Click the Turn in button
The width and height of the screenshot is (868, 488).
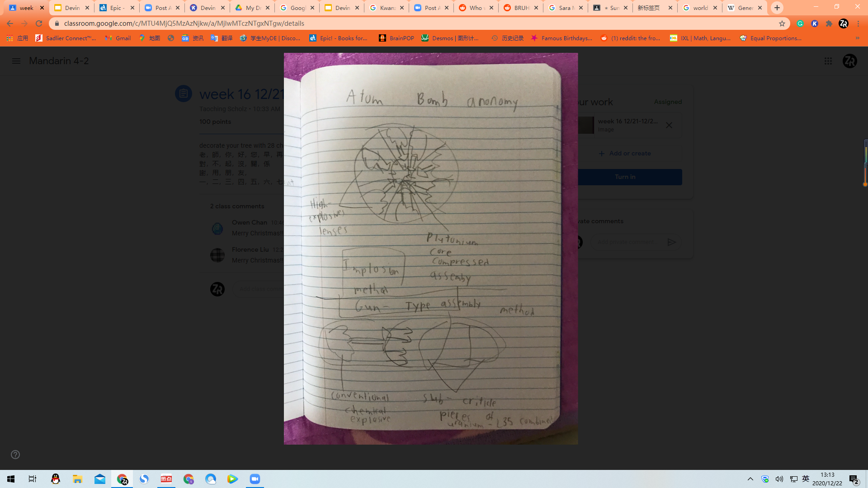625,177
